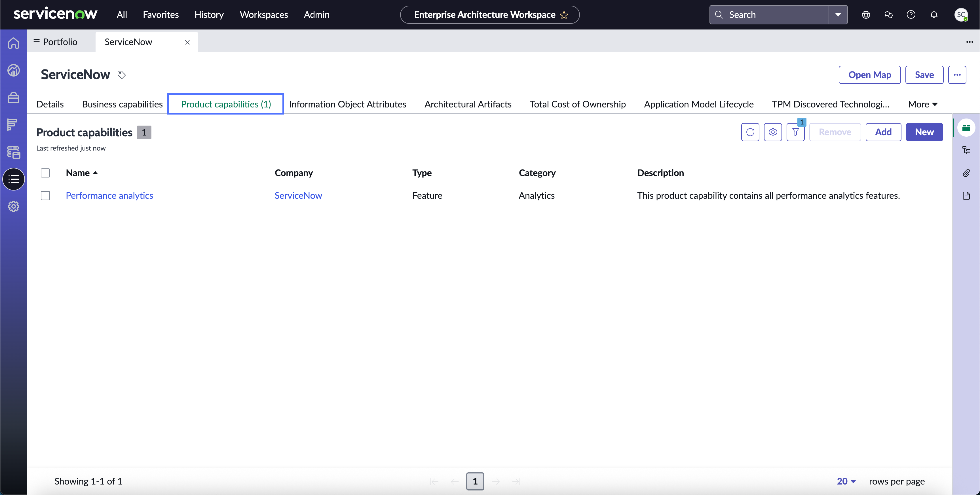Sort by the Company column header
Image resolution: width=980 pixels, height=495 pixels.
click(294, 173)
